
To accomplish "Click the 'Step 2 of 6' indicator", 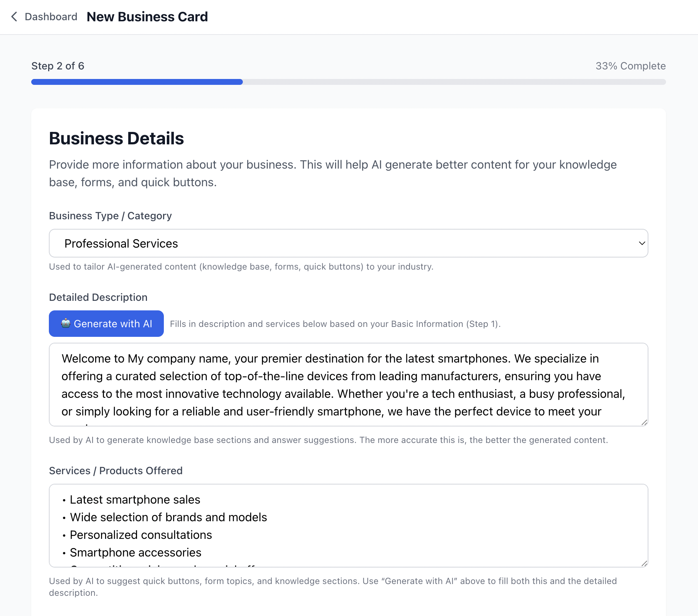I will (x=58, y=66).
